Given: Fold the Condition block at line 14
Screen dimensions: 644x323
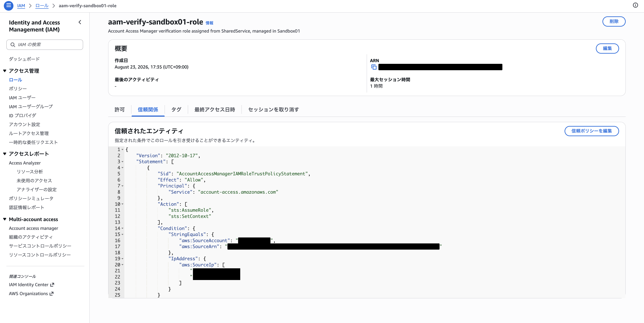Looking at the screenshot, I should click(122, 229).
